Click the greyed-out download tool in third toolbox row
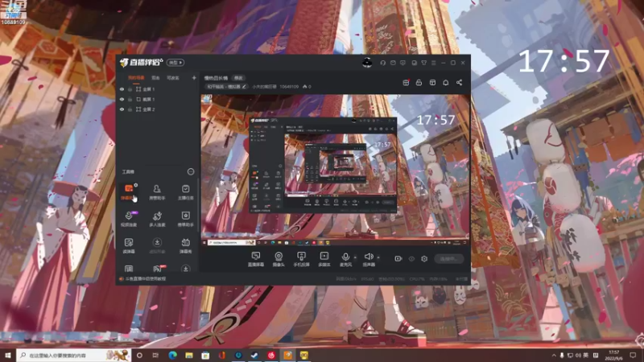The image size is (644, 362). coord(157,245)
